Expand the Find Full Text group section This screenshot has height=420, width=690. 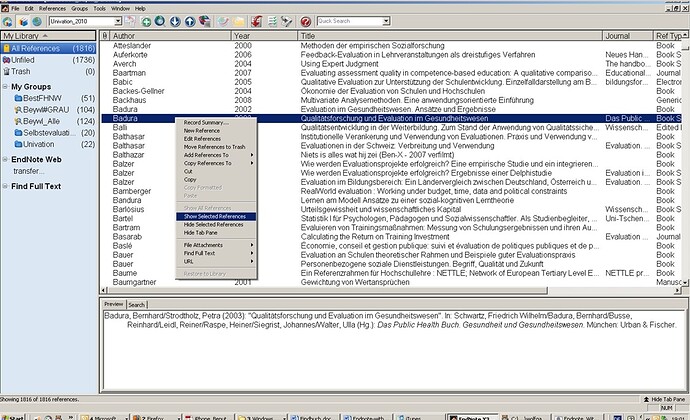pyautogui.click(x=5, y=186)
